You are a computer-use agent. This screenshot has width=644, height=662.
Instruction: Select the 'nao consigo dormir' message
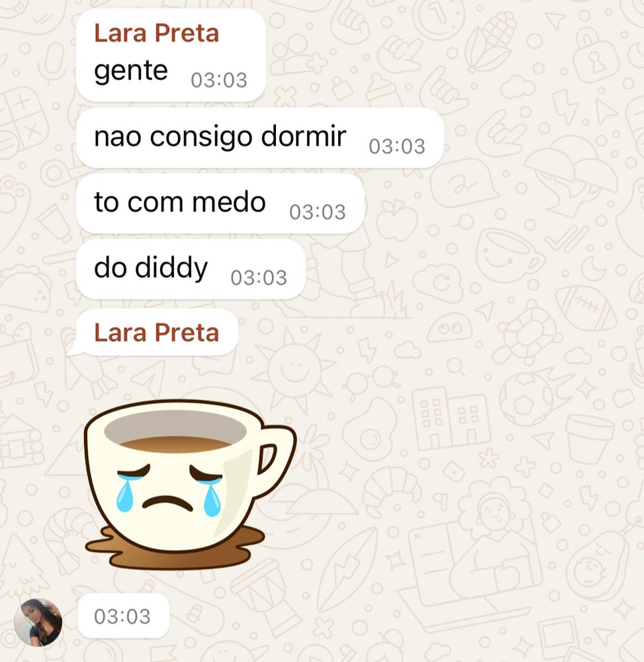click(x=260, y=138)
